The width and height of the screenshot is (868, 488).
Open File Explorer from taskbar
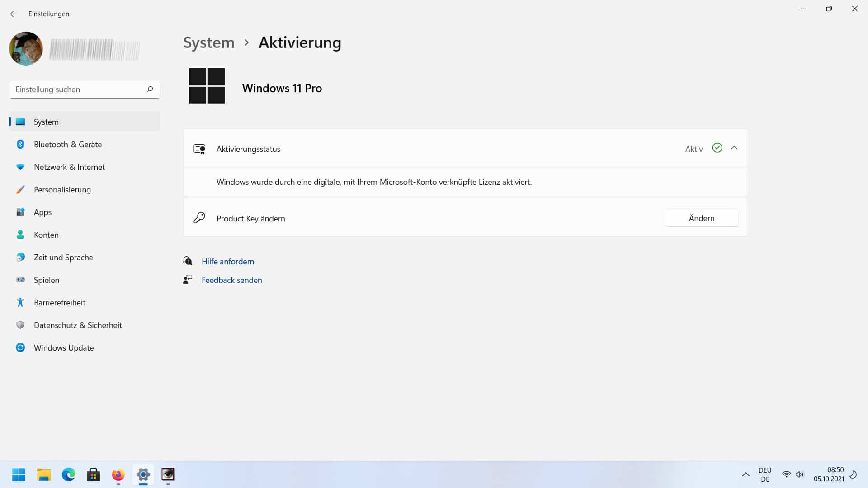44,474
